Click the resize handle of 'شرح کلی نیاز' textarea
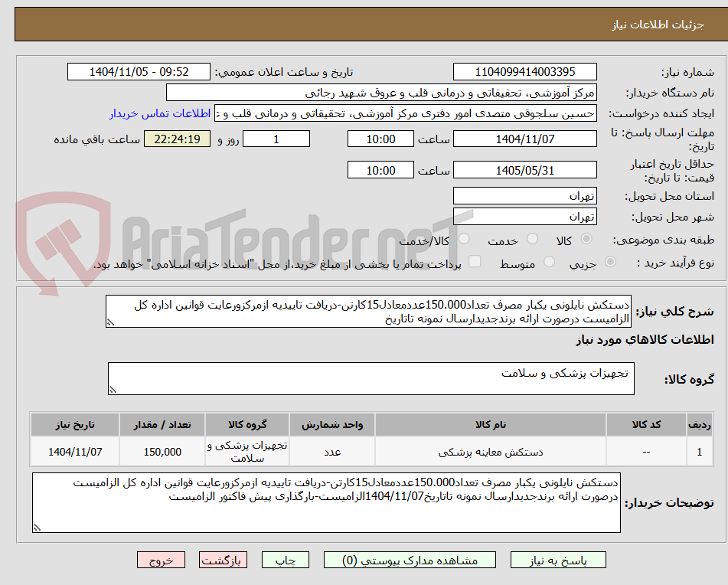Image resolution: width=728 pixels, height=585 pixels. [x=110, y=322]
